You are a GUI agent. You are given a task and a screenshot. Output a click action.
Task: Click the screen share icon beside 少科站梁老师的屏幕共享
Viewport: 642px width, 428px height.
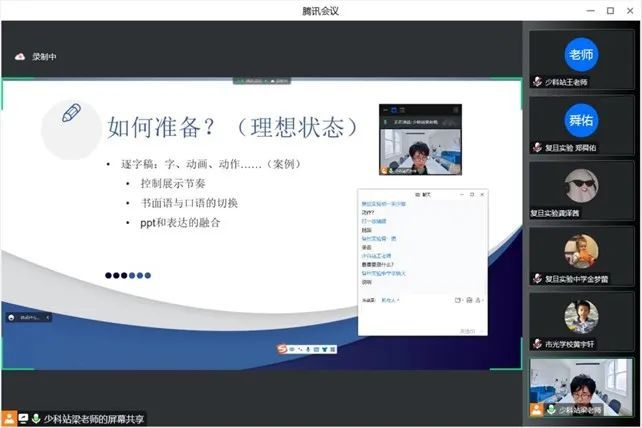pos(23,419)
